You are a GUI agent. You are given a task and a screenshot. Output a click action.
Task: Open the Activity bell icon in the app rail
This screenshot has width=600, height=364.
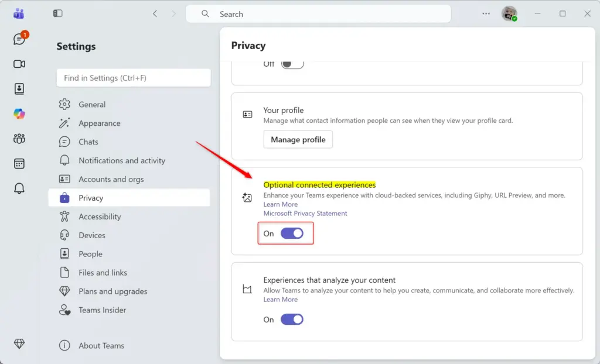click(x=19, y=188)
